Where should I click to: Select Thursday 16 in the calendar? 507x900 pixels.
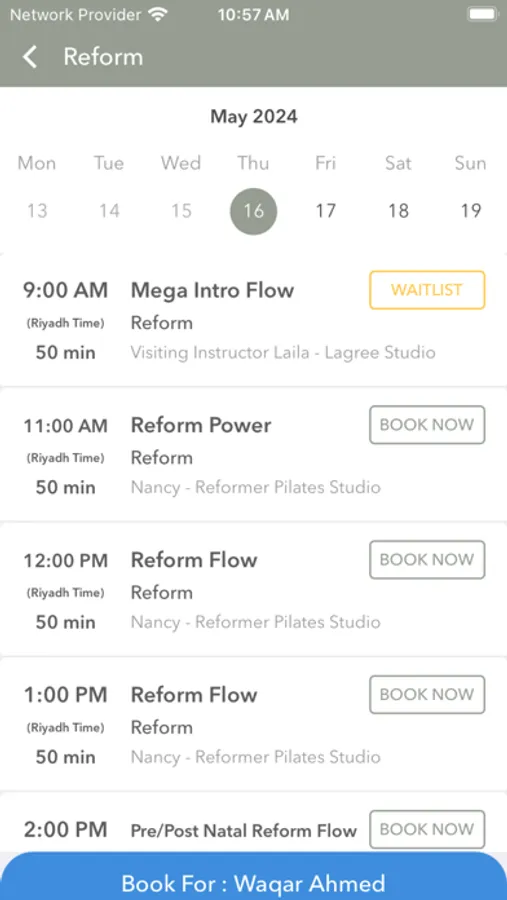253,211
